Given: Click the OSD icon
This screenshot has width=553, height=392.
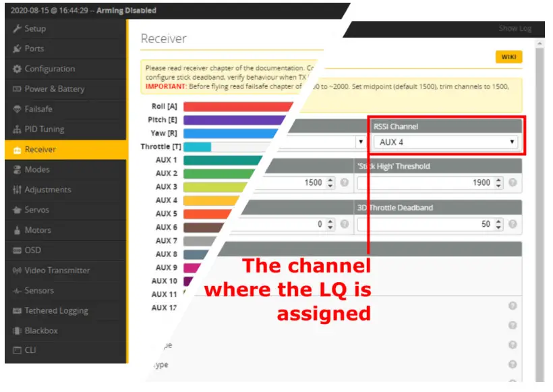Looking at the screenshot, I should point(17,250).
